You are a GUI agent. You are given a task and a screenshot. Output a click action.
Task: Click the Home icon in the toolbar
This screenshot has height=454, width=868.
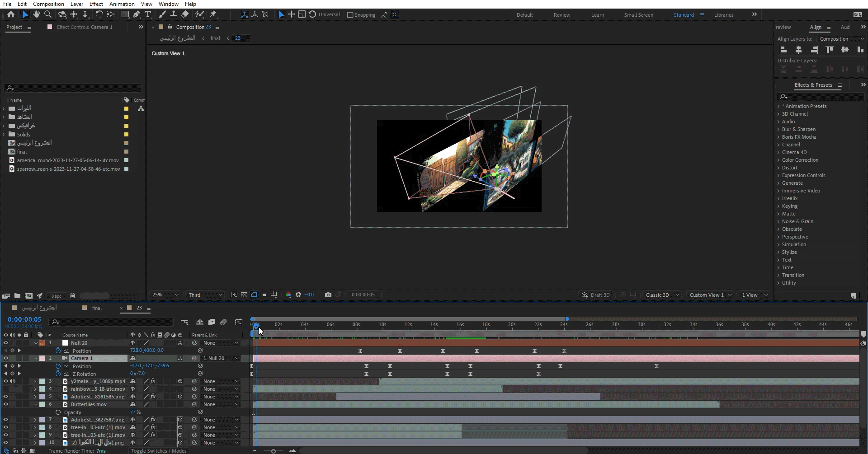click(11, 14)
